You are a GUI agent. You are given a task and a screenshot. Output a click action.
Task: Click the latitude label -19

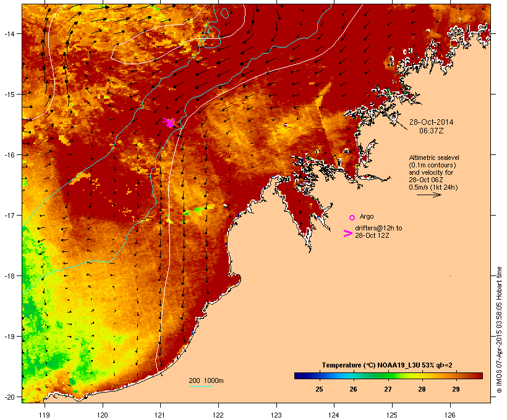[x=9, y=337]
